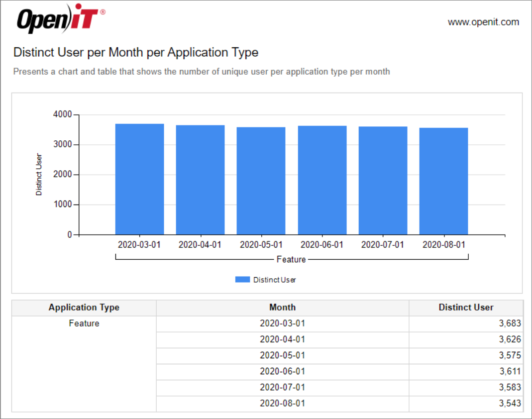532x419 pixels.
Task: Select the value 3,543 in the table
Action: [509, 403]
